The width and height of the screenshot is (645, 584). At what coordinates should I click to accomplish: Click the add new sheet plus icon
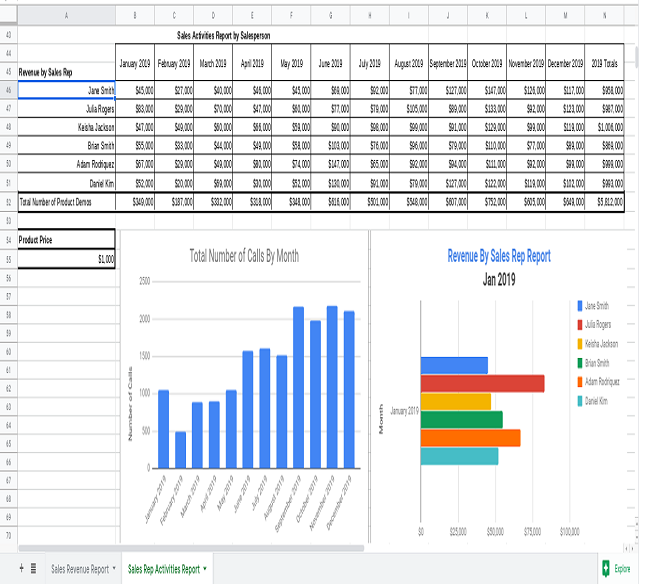tap(20, 568)
